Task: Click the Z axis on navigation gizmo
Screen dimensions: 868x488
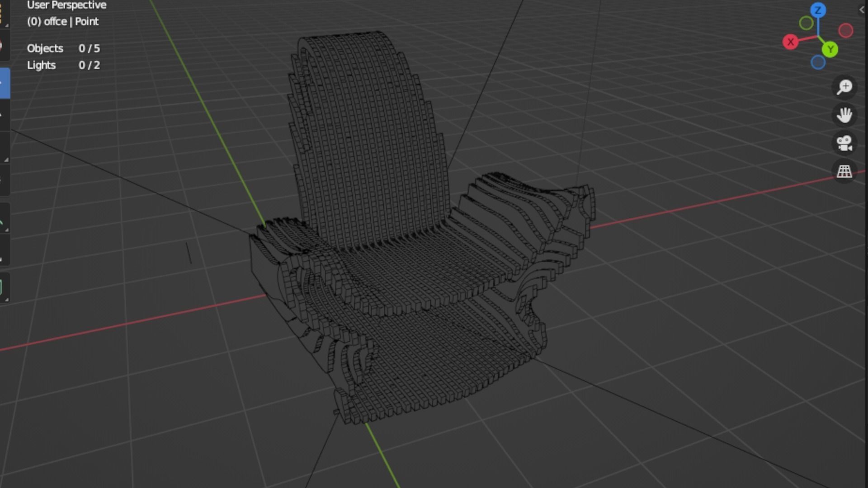Action: [818, 10]
